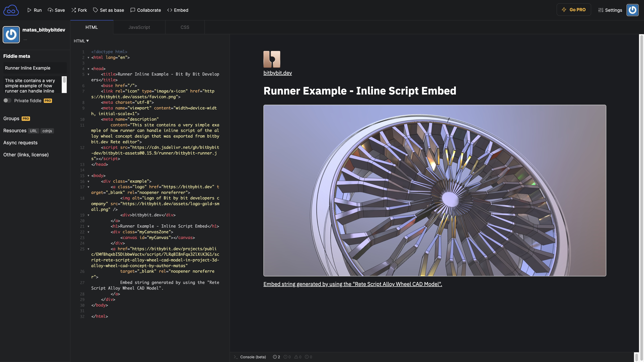
Task: Open the Rete Script Alloy Wheel link
Action: tap(353, 284)
